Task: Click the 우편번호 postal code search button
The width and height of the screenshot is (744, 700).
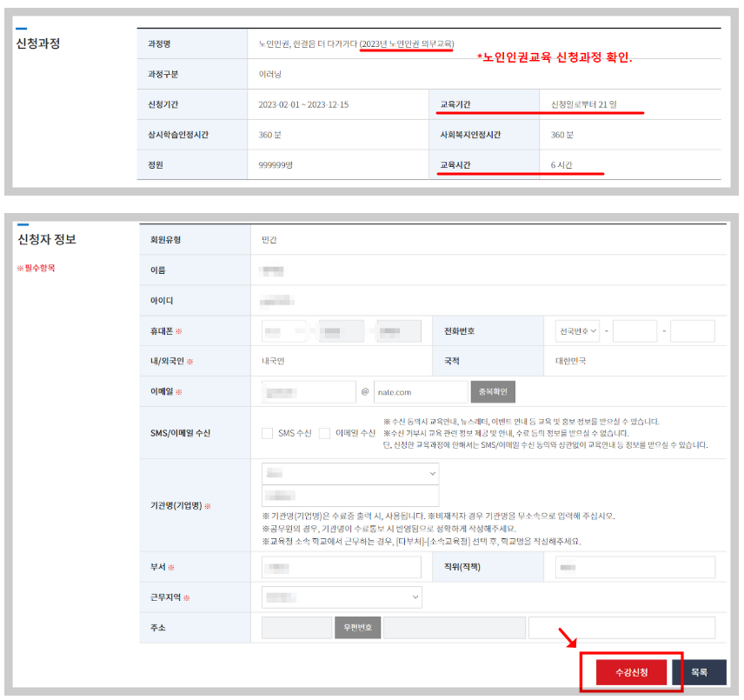Action: click(x=357, y=627)
